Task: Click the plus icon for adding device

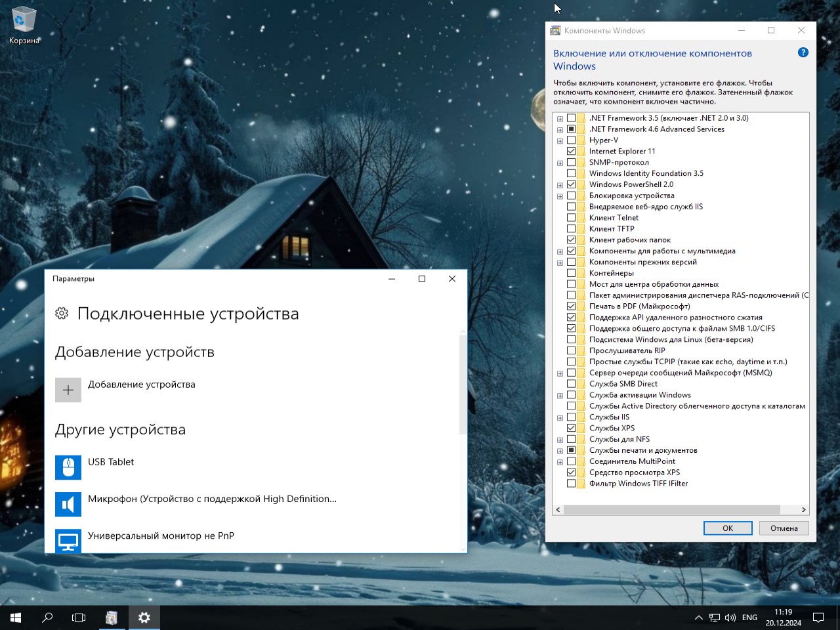Action: click(x=68, y=390)
